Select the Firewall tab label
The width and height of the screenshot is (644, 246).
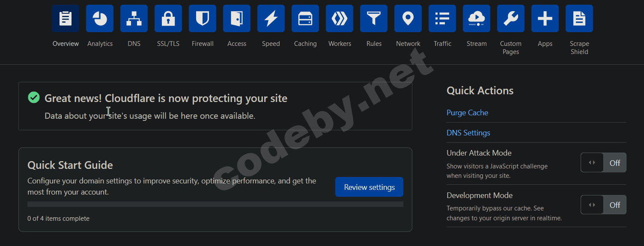click(203, 44)
